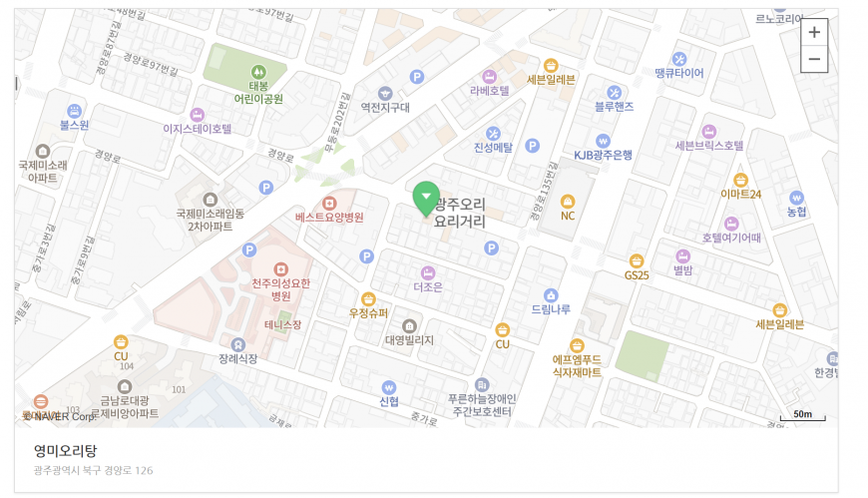This screenshot has width=868, height=498.
Task: Click the 베스트요양병원 hospital icon
Action: coord(329,204)
